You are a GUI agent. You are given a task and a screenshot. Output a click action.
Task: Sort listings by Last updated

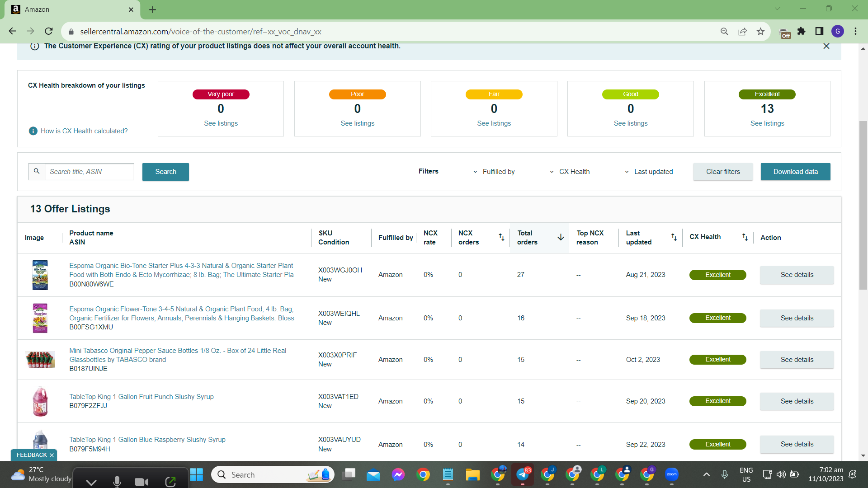pyautogui.click(x=674, y=237)
